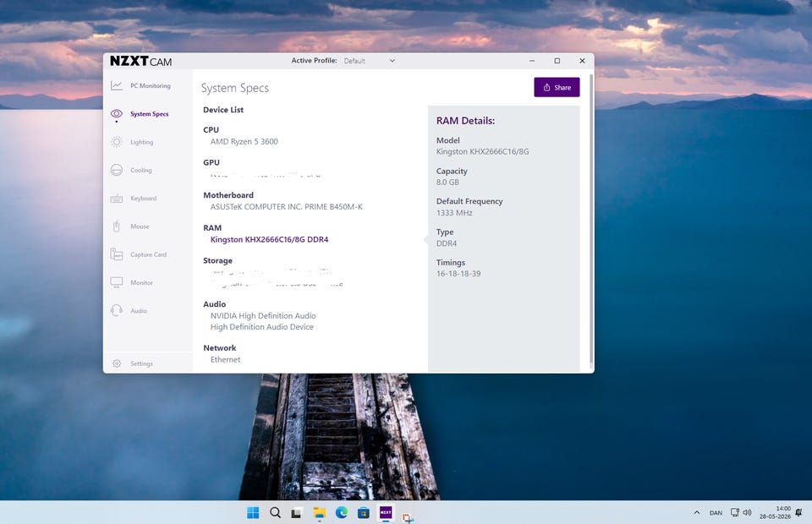This screenshot has height=524, width=812.
Task: Go to Cooling section
Action: [x=141, y=170]
